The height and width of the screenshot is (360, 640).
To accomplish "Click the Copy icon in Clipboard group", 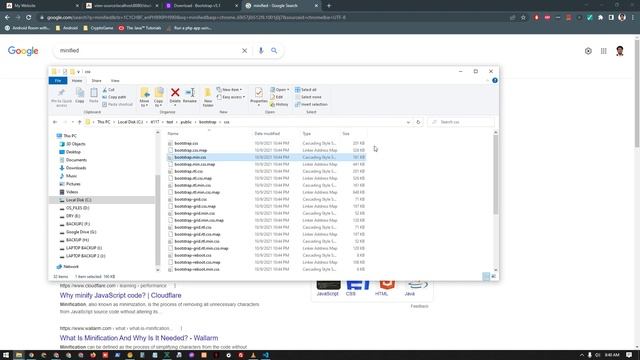I will tap(80, 93).
